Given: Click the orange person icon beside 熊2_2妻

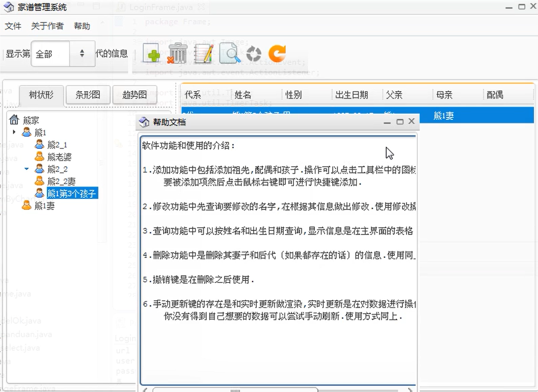Looking at the screenshot, I should point(39,180).
